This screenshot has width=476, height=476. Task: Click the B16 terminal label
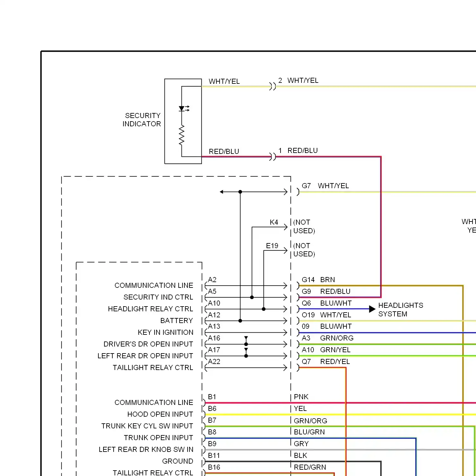click(214, 467)
